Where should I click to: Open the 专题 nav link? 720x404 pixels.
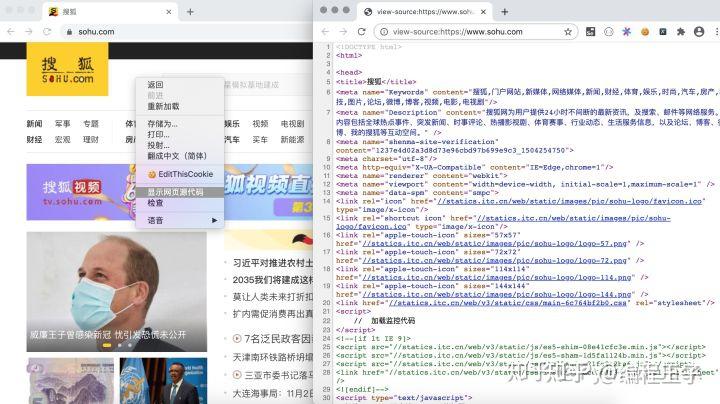[91, 123]
